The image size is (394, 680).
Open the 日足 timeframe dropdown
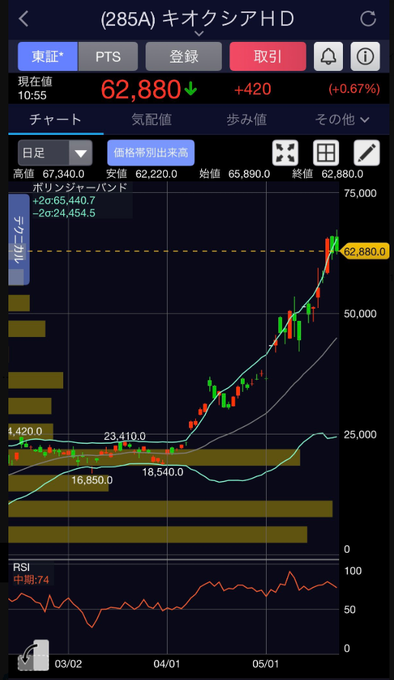[55, 153]
